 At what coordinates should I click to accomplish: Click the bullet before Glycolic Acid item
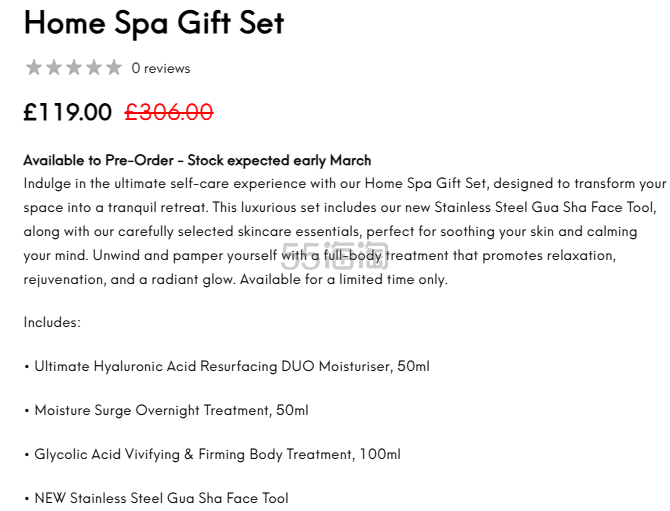tap(27, 455)
